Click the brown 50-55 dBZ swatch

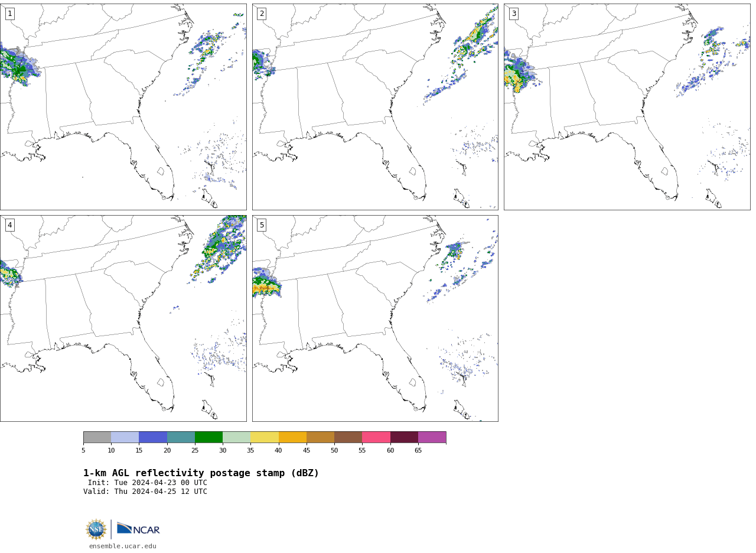point(348,437)
